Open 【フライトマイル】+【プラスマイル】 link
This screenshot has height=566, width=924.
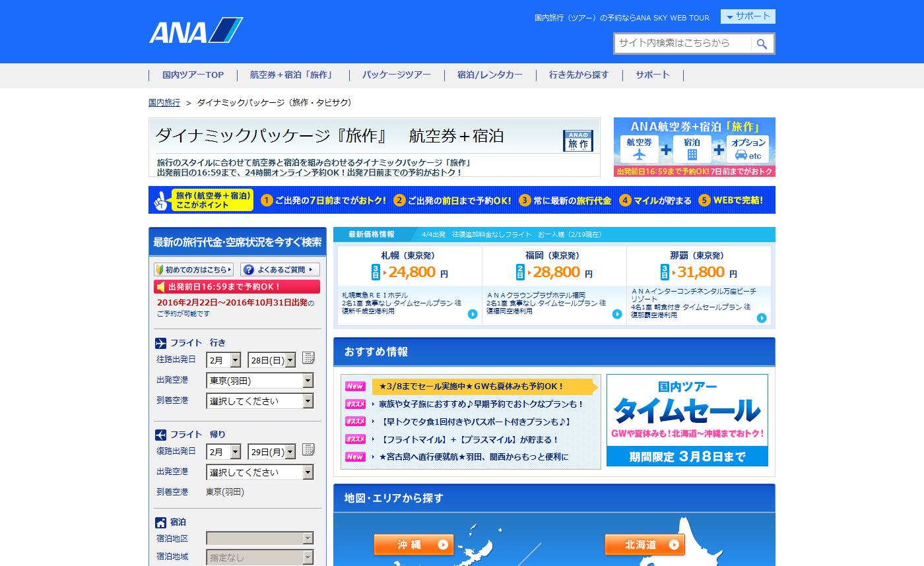click(470, 439)
